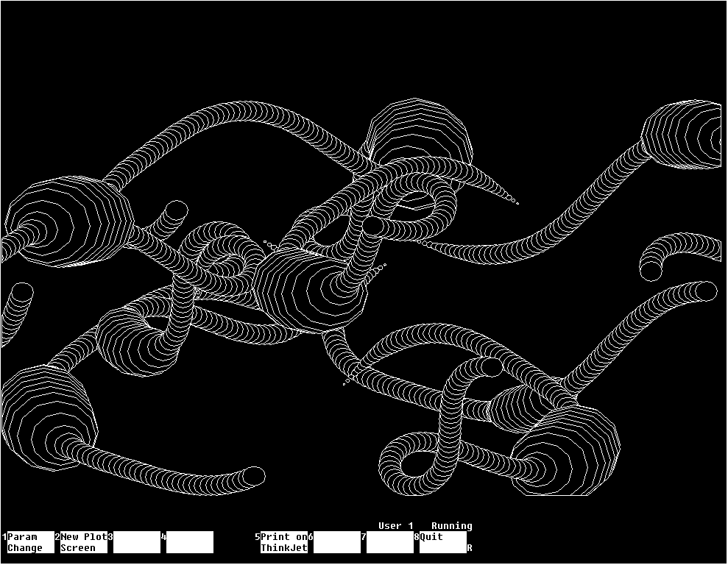Click the R indicator beside Quit

pyautogui.click(x=470, y=548)
